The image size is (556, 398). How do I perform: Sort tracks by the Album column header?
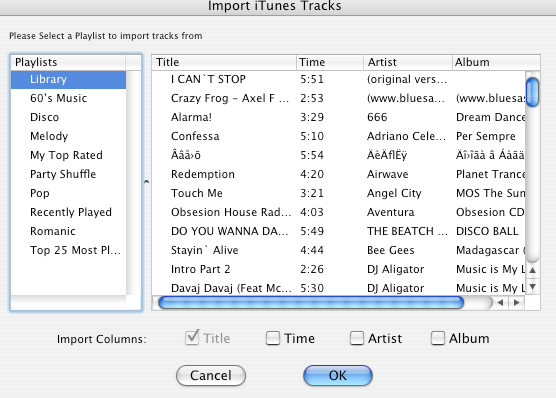(x=496, y=62)
